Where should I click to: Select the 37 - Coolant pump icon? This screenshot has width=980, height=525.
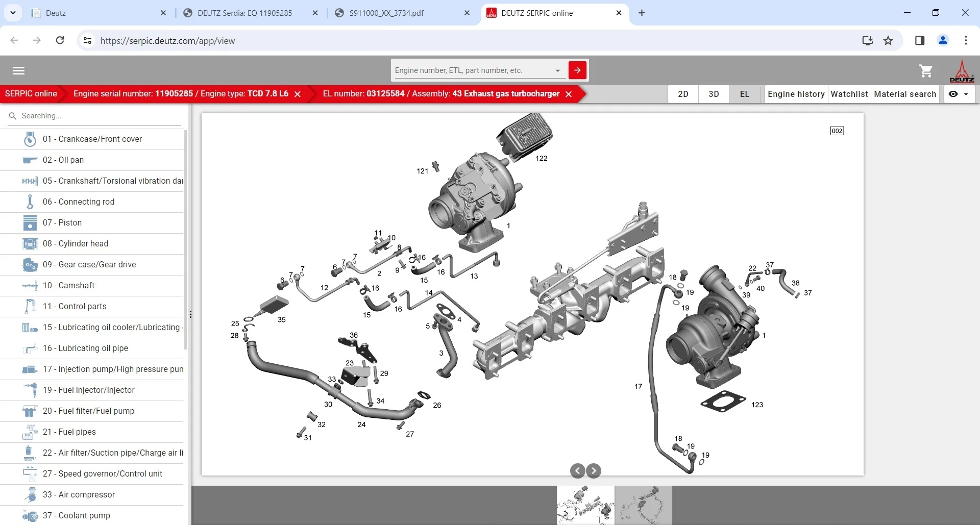pyautogui.click(x=30, y=515)
